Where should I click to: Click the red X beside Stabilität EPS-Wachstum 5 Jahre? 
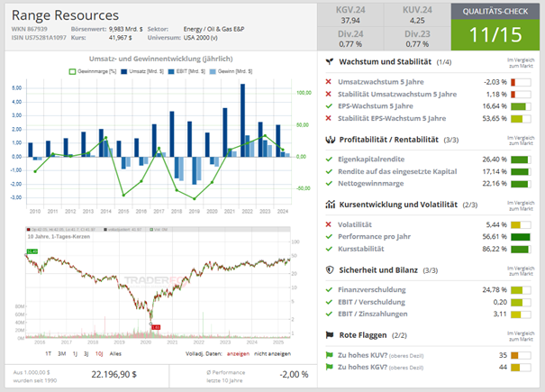pos(329,118)
